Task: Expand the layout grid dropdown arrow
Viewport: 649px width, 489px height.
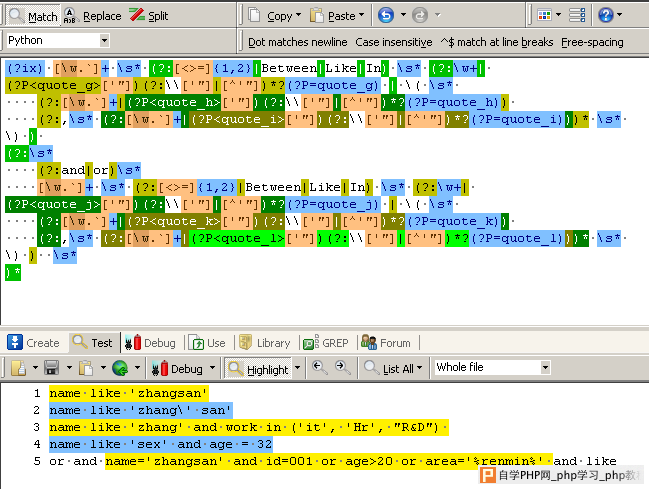Action: (558, 15)
